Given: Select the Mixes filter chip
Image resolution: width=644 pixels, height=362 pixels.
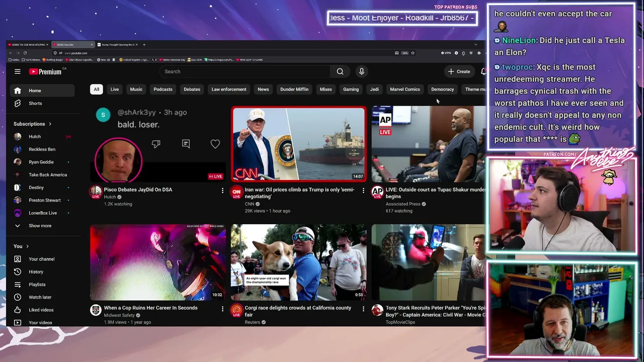Looking at the screenshot, I should point(326,89).
